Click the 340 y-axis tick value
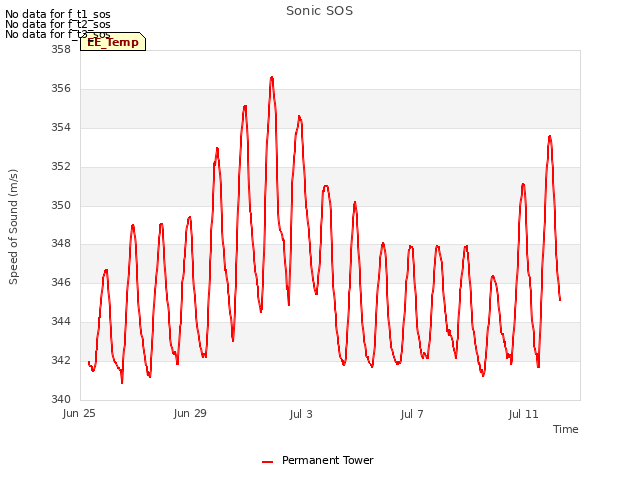 [61, 399]
